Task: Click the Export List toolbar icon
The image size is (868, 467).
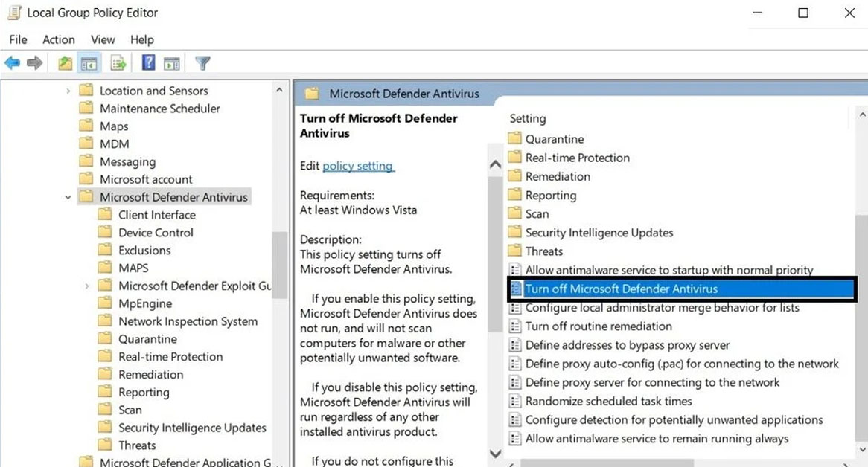Action: click(118, 63)
